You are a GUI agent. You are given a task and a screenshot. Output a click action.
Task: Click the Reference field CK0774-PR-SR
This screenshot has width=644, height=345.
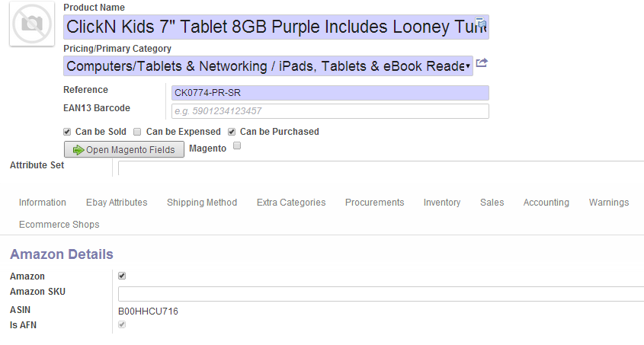coord(330,93)
